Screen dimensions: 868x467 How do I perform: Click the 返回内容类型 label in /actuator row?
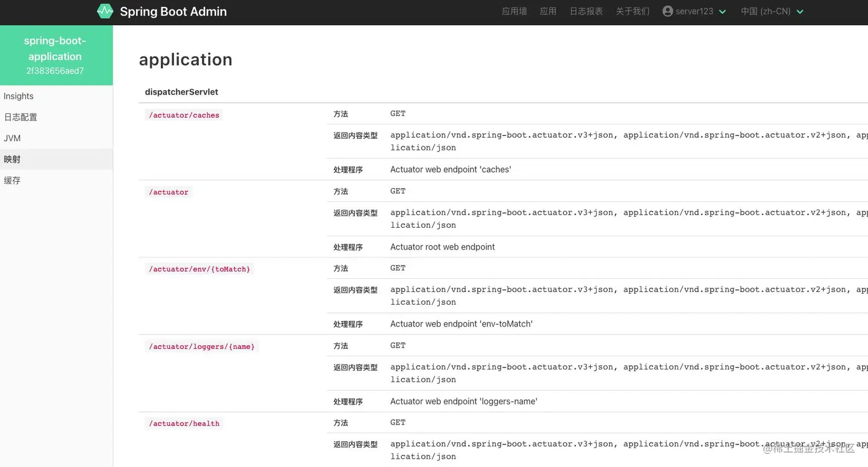[x=355, y=213]
